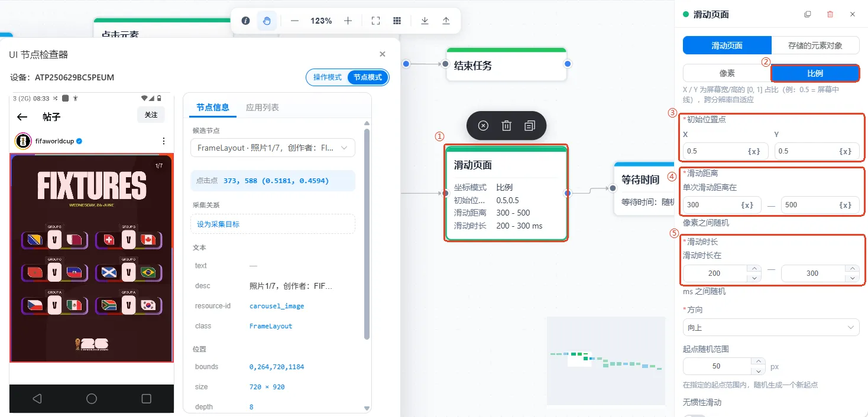Screen dimensions: 868x417
Task: Toggle the grid layout icon
Action: [x=397, y=21]
